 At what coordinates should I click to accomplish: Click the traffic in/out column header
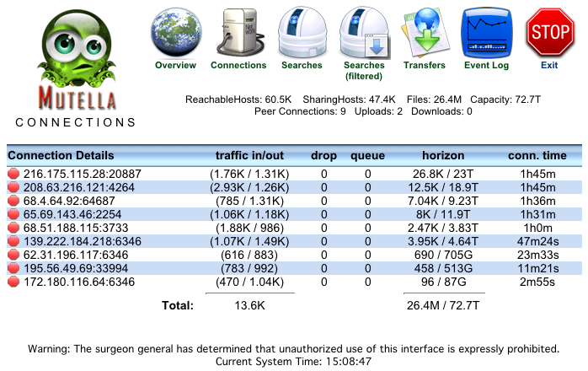point(251,156)
